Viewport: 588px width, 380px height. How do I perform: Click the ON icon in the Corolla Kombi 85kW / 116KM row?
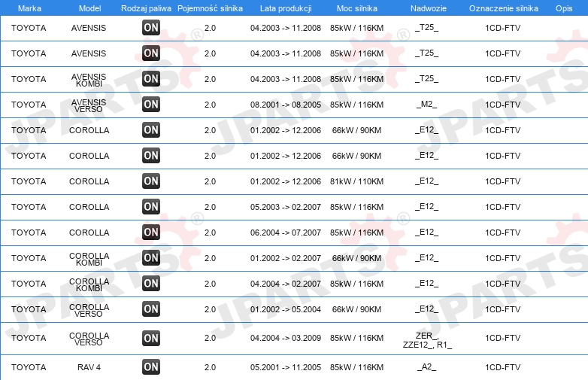click(151, 283)
